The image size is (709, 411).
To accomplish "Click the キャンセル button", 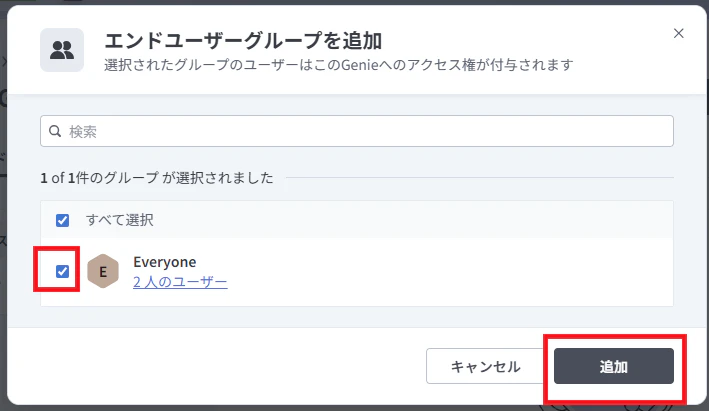I will 486,366.
